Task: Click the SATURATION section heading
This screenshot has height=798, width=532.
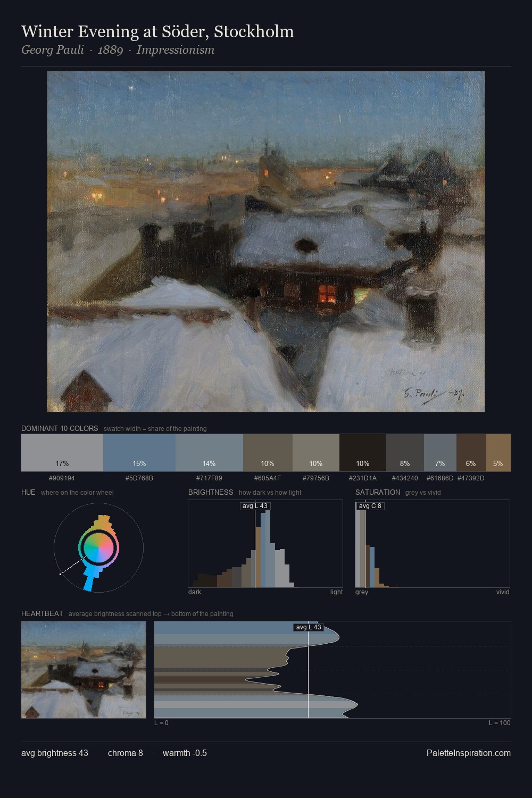Action: 378,492
